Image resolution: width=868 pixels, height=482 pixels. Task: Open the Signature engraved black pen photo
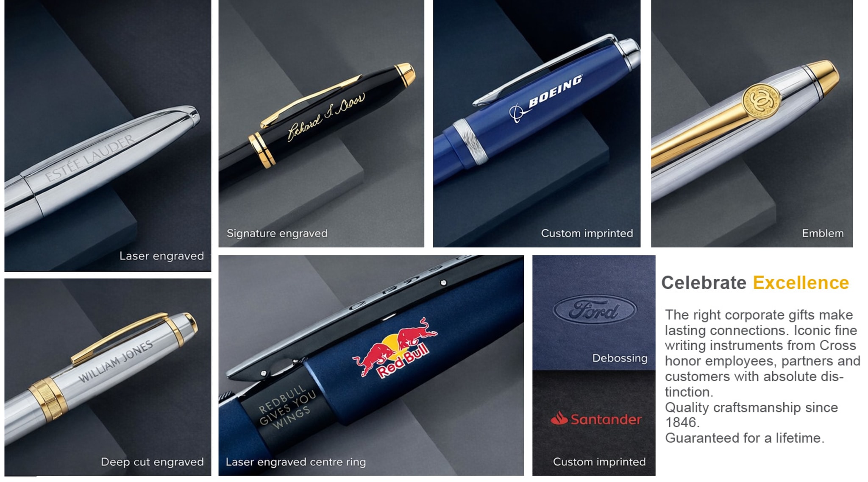coord(321,123)
